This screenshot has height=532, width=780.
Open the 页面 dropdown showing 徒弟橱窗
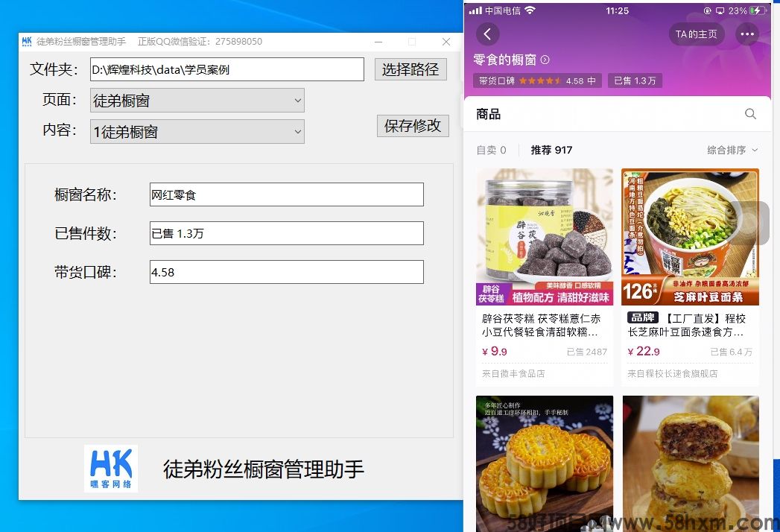pos(197,101)
